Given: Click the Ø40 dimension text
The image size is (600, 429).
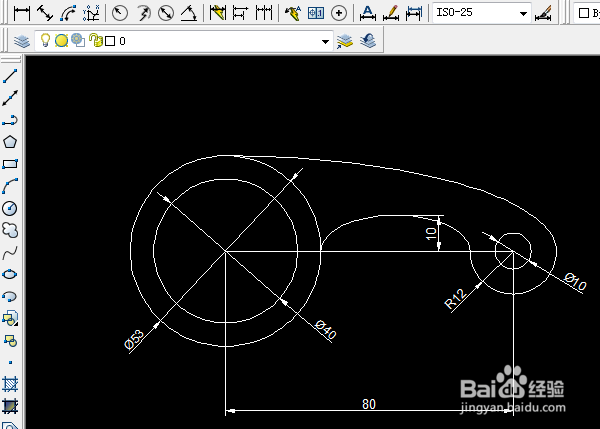Looking at the screenshot, I should point(326,330).
